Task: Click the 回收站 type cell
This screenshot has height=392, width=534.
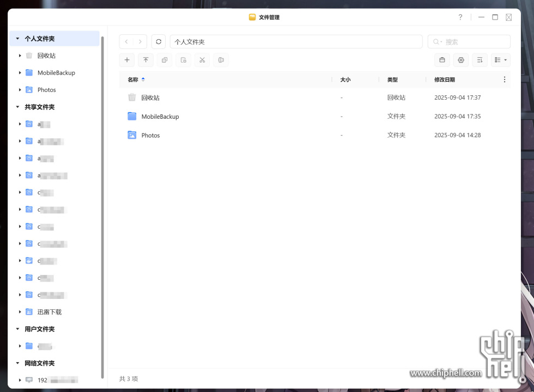Action: pos(396,97)
